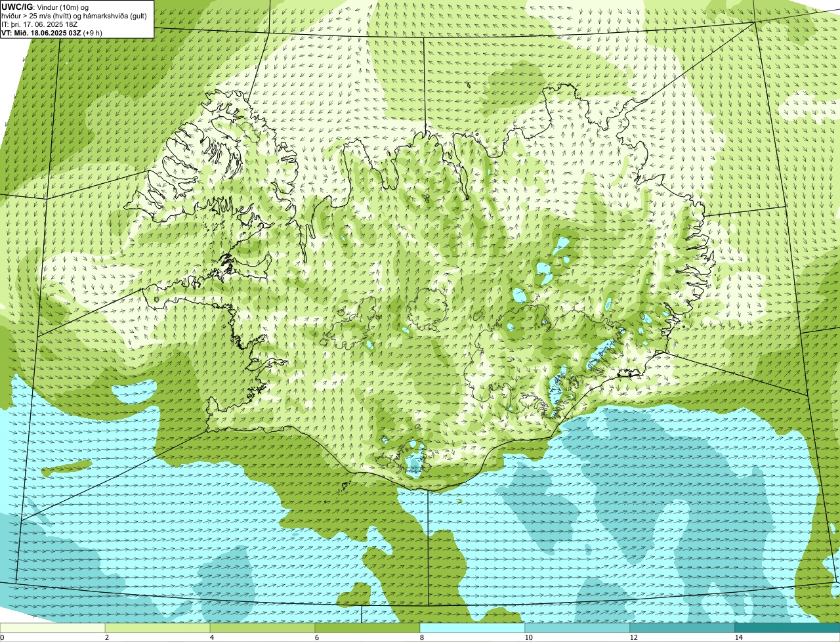Viewport: 840px width, 642px height.
Task: Click the 'hviður > 25 m/s (hvítt)' description line
Action: click(73, 15)
